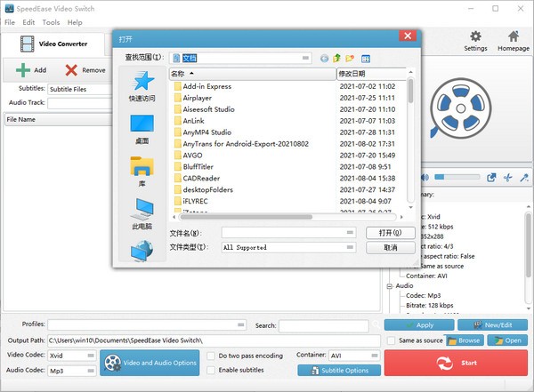Open the Edit menu

(28, 22)
